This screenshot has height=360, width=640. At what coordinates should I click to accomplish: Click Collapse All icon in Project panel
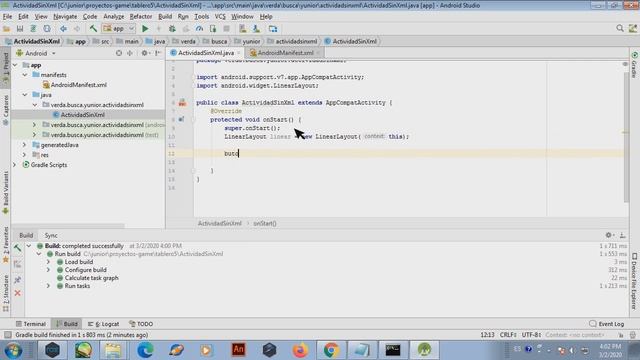[x=130, y=53]
